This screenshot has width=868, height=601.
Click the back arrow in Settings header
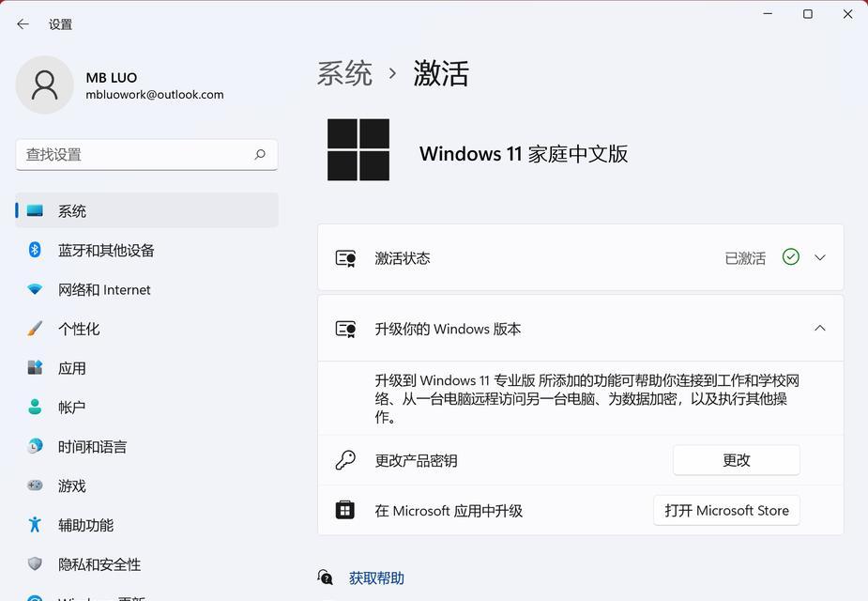pos(23,23)
